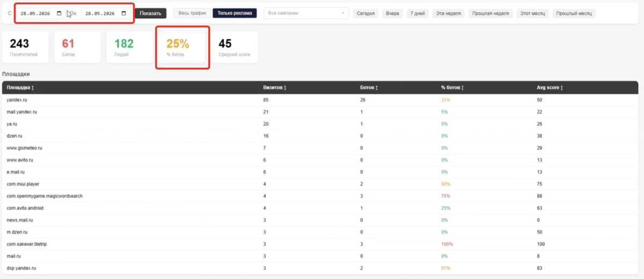Click the com.avito.android row name
This screenshot has height=279, width=644.
point(26,208)
